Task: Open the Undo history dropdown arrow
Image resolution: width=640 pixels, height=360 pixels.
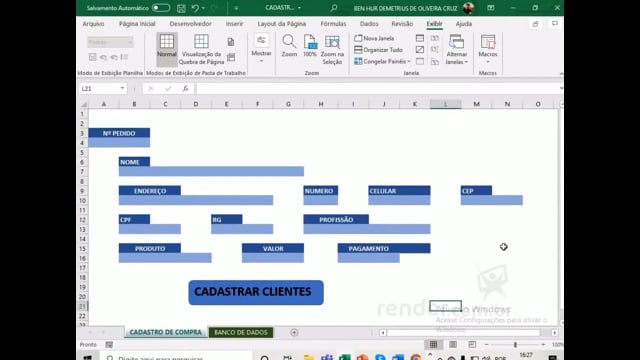Action: point(203,8)
